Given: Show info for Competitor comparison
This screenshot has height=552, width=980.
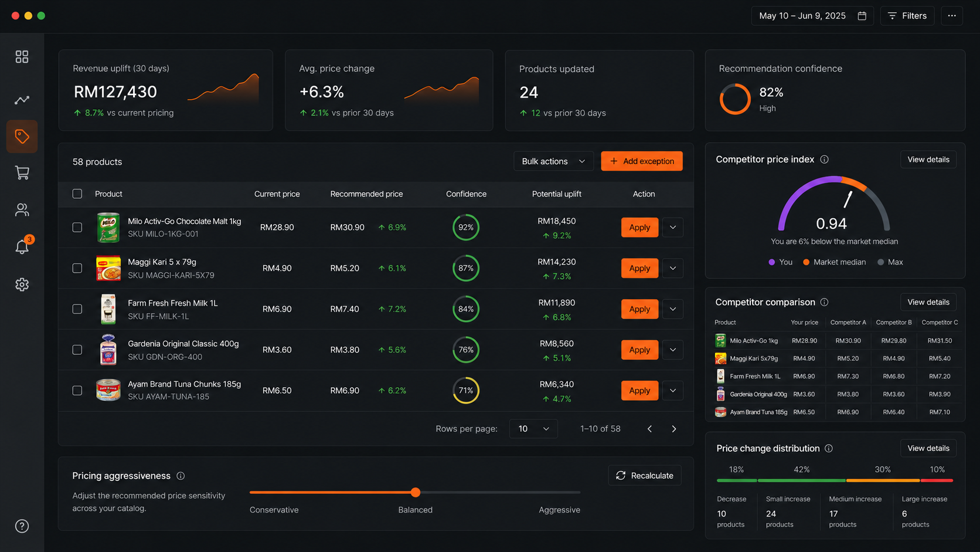Looking at the screenshot, I should [x=824, y=302].
